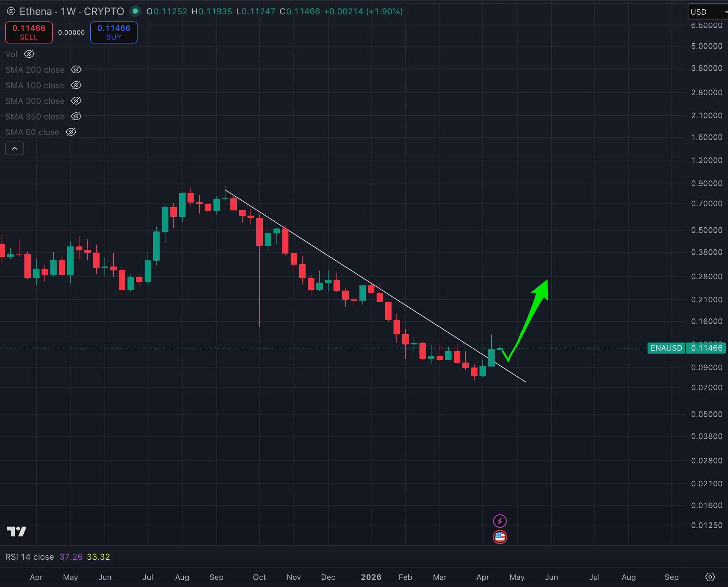Click the US flag economic event icon

point(500,537)
